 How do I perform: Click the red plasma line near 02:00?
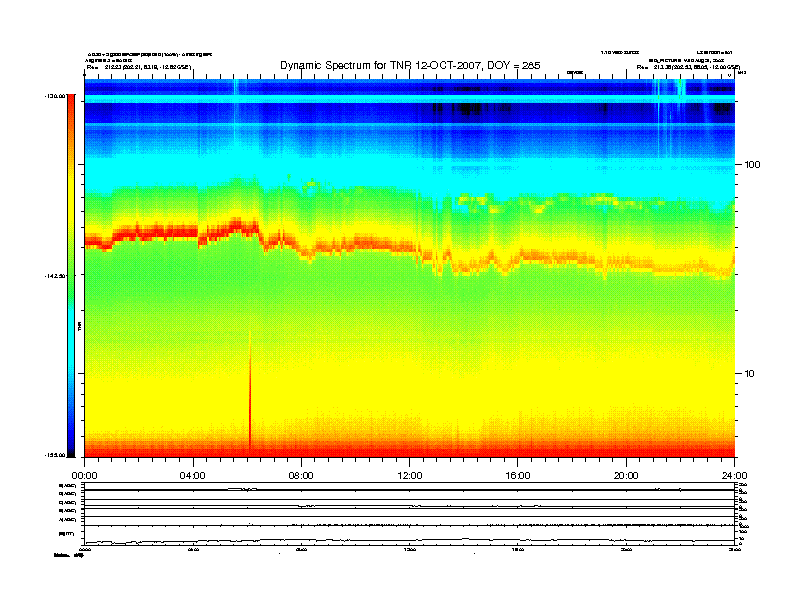click(x=139, y=233)
